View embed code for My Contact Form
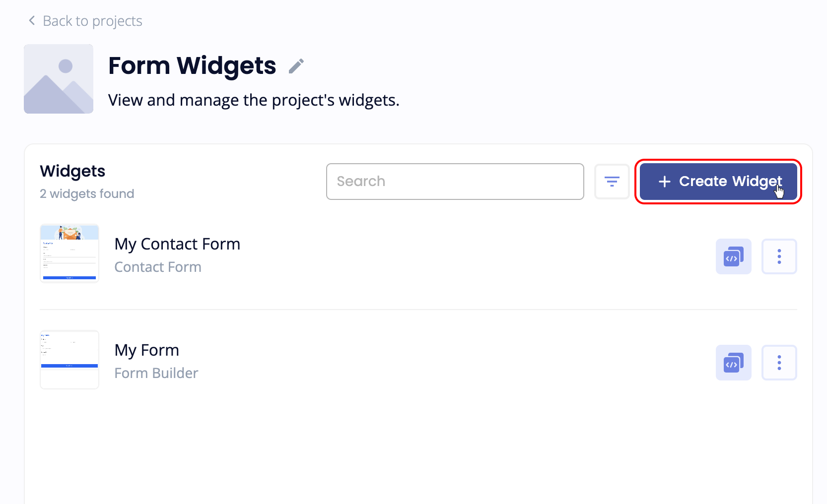The height and width of the screenshot is (504, 827). (x=733, y=256)
